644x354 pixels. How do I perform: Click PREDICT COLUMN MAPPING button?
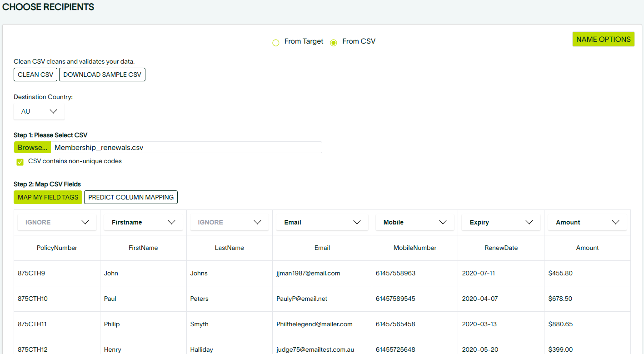pos(131,197)
